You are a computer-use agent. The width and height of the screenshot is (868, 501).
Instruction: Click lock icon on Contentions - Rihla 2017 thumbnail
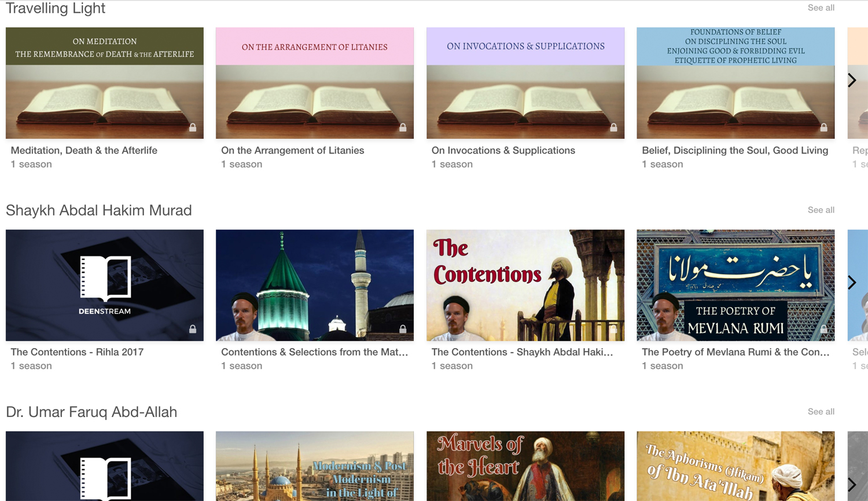click(x=193, y=329)
